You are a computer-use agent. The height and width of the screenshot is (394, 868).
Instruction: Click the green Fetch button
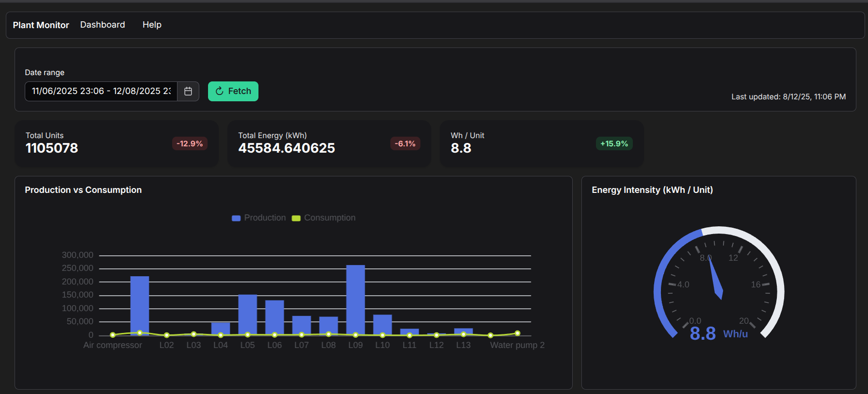233,91
